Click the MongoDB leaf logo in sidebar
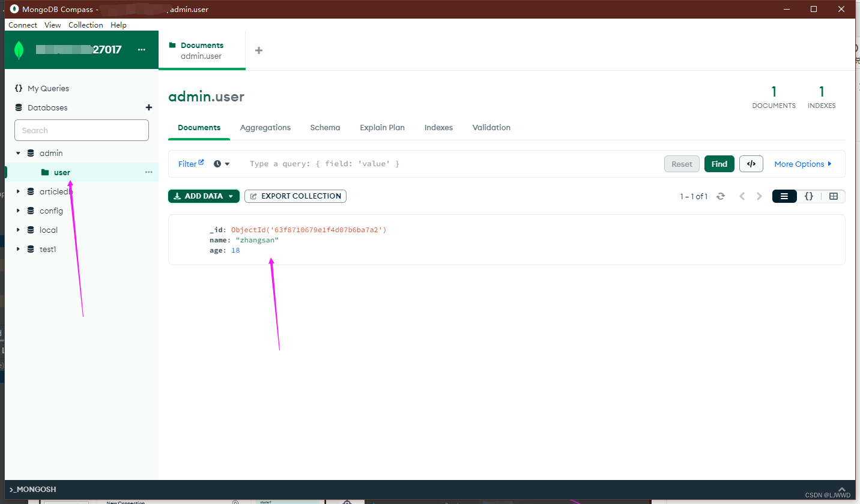Viewport: 860px width, 504px height. [19, 50]
